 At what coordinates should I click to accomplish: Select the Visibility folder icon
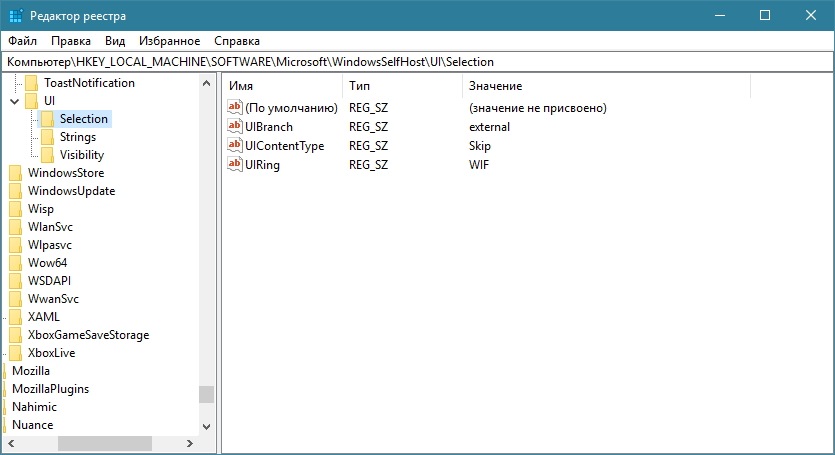(x=47, y=155)
